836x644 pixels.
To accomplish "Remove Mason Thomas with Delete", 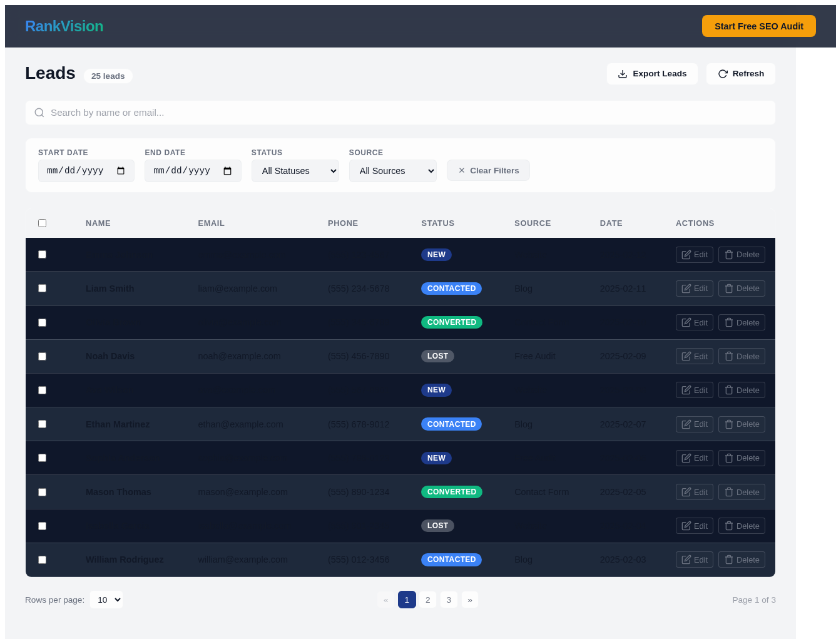I will coord(742,492).
